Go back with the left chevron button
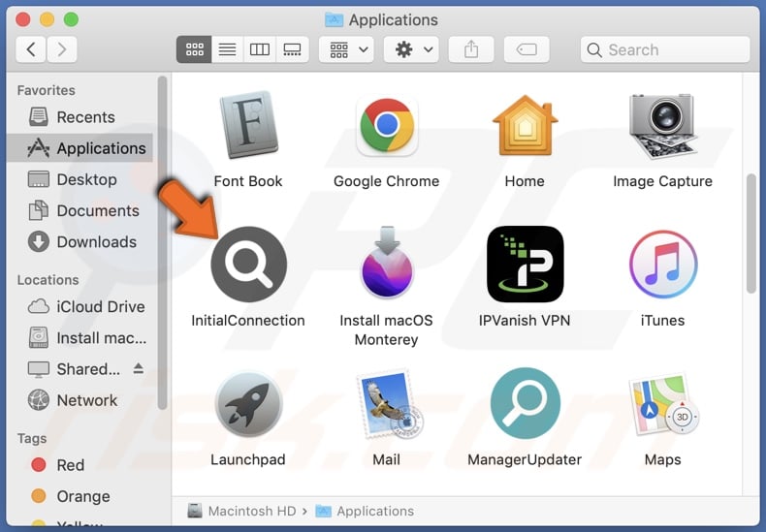The image size is (766, 532). [x=31, y=49]
